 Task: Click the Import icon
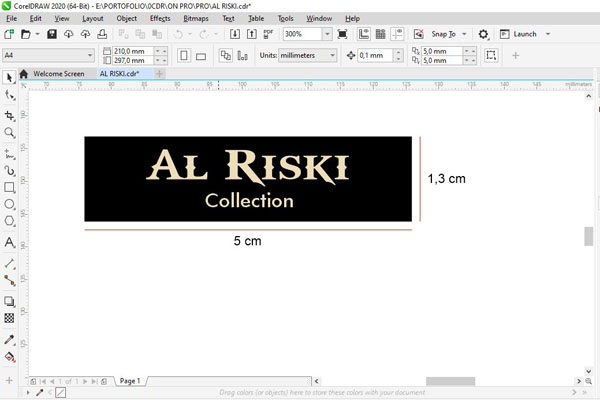[235, 34]
